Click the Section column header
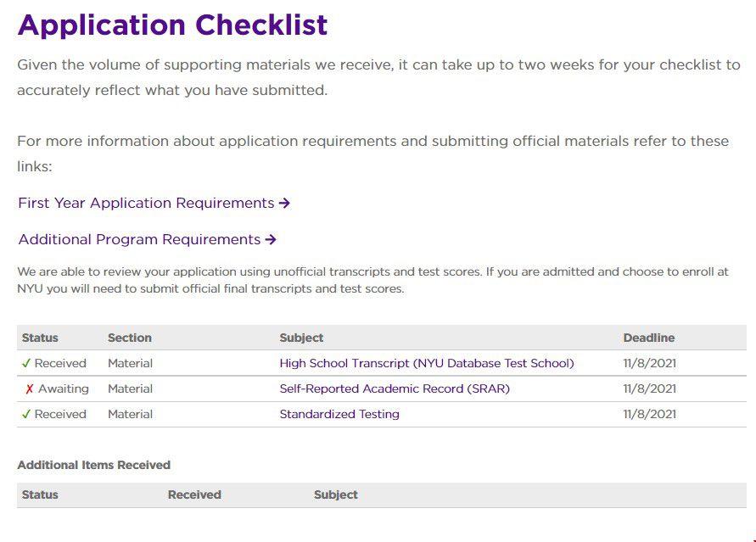 pyautogui.click(x=130, y=338)
